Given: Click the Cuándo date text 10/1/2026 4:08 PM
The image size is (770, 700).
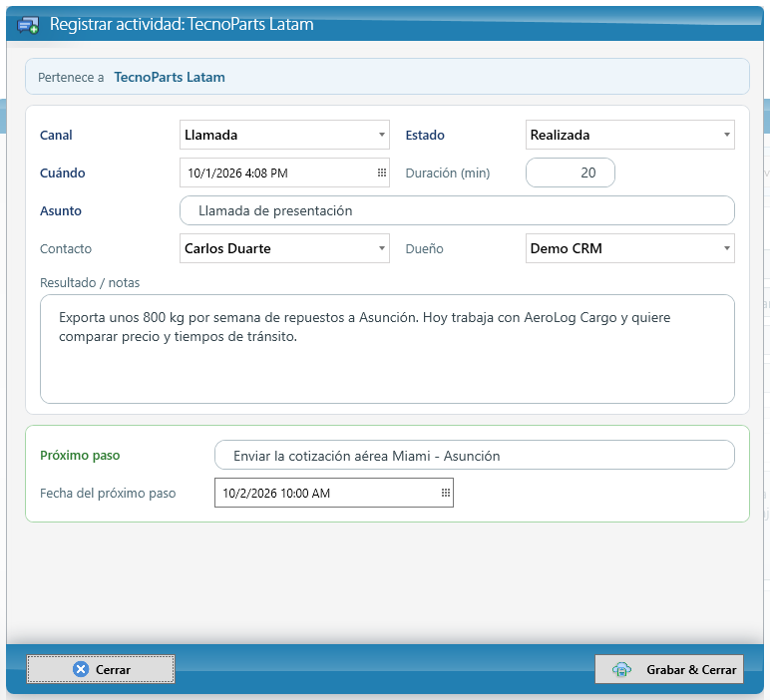Looking at the screenshot, I should click(237, 174).
